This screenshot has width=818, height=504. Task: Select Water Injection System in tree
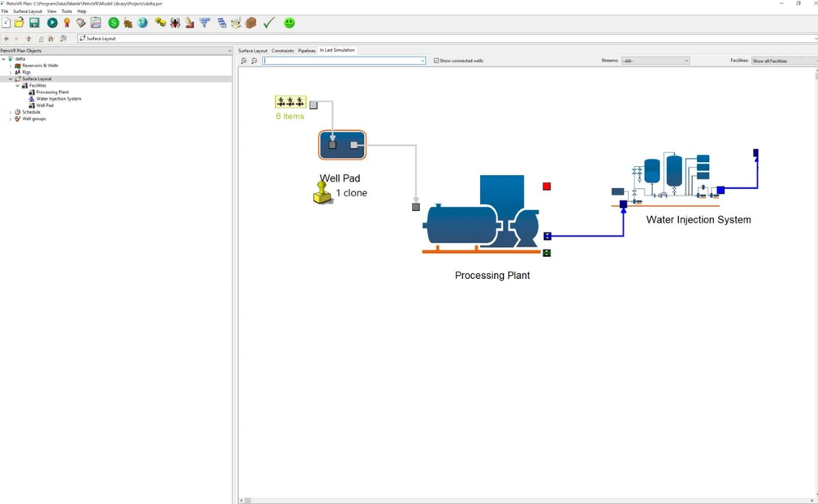(x=58, y=99)
